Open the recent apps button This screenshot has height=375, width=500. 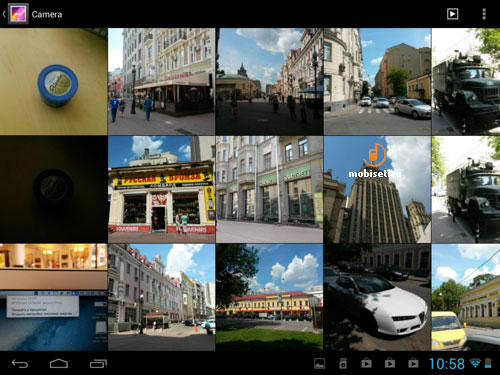coord(98,363)
